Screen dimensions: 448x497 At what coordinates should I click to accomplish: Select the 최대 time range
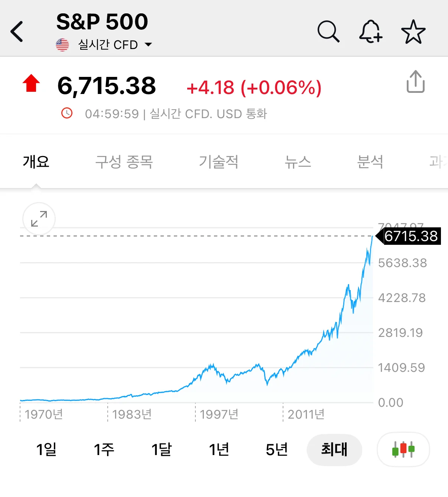click(334, 449)
